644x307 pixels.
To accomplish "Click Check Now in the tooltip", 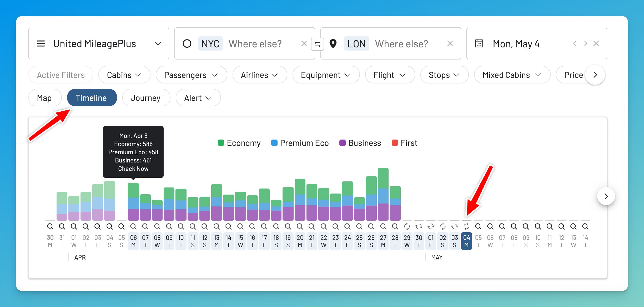I will (133, 169).
